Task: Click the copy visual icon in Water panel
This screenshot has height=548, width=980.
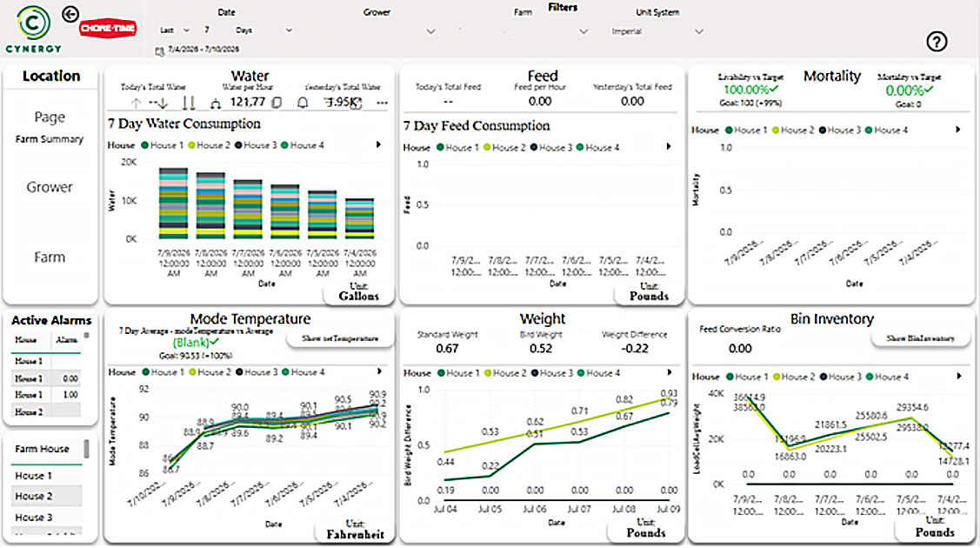Action: (277, 103)
